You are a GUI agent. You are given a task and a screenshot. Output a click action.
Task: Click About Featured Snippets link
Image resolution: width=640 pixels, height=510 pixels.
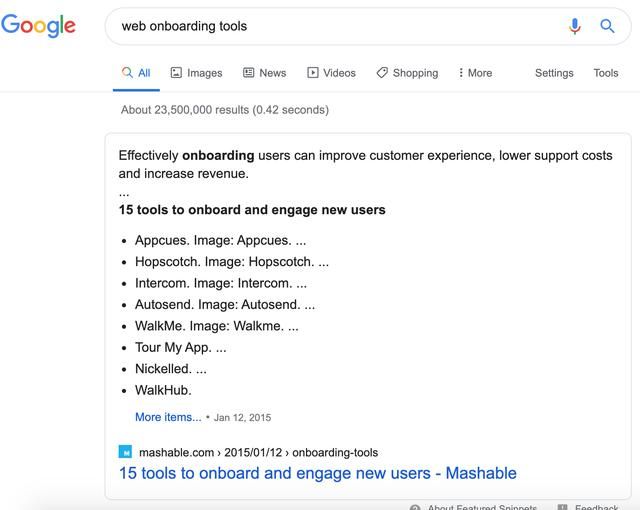pyautogui.click(x=482, y=507)
